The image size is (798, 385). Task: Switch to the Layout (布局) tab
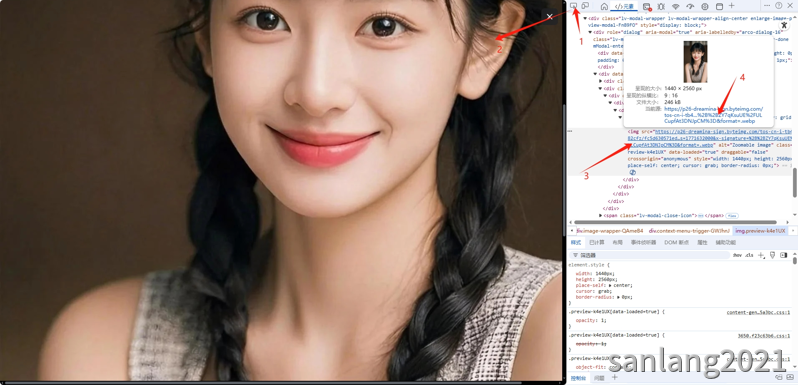click(617, 242)
